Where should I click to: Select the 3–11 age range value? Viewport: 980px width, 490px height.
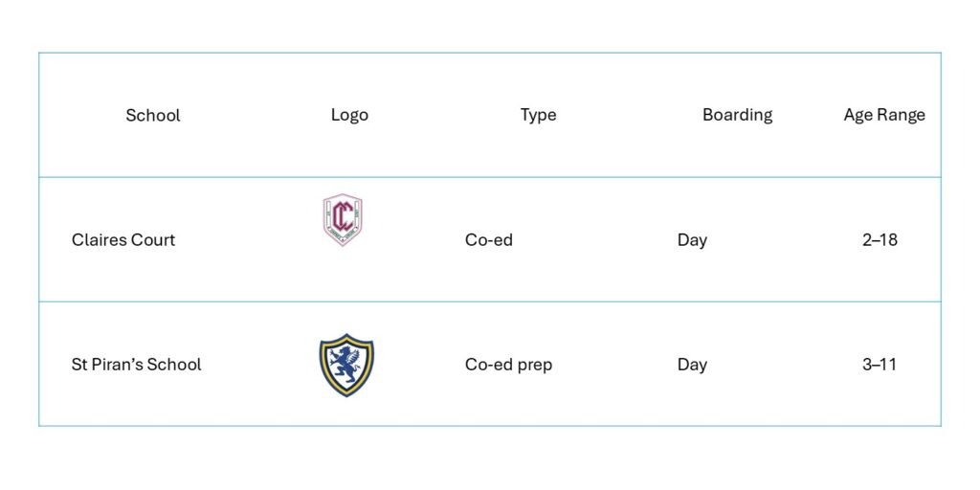click(880, 365)
